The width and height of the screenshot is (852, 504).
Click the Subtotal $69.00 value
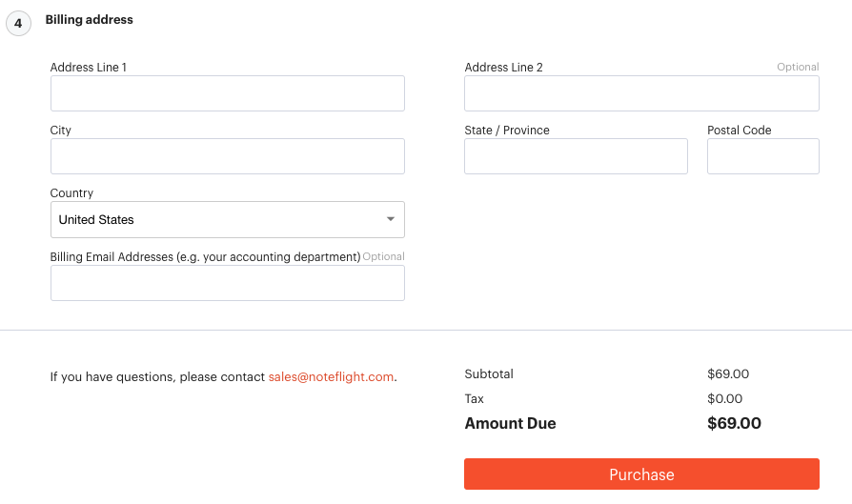pos(728,373)
